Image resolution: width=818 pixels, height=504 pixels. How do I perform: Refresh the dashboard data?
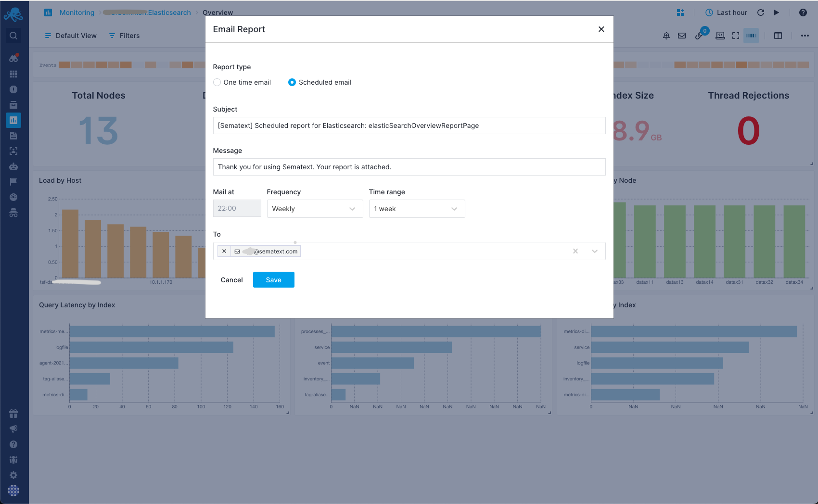coord(761,13)
